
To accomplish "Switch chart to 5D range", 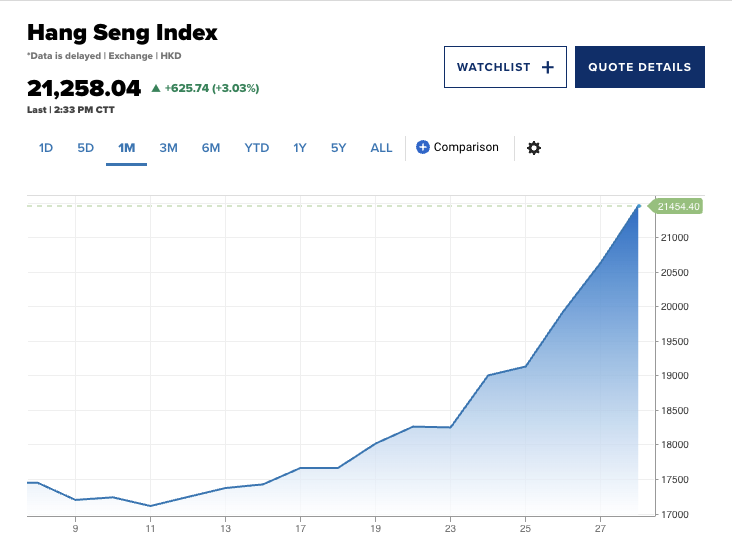I will pyautogui.click(x=85, y=148).
